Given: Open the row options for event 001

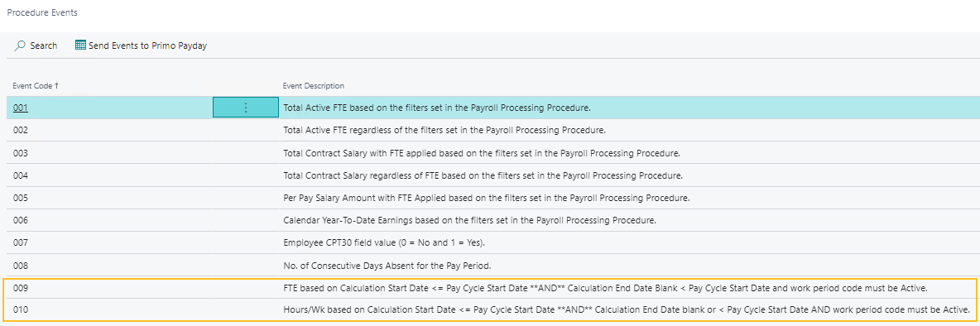Looking at the screenshot, I should coord(246,108).
